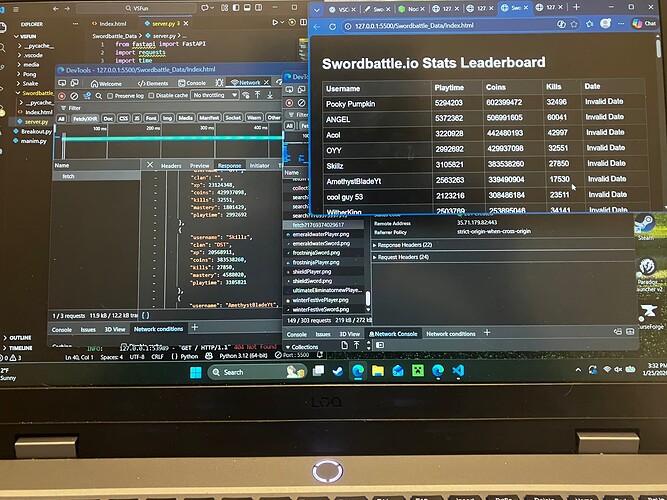667x500 pixels.
Task: Toggle VS Code primary side bar layout icon
Action: [x=236, y=8]
